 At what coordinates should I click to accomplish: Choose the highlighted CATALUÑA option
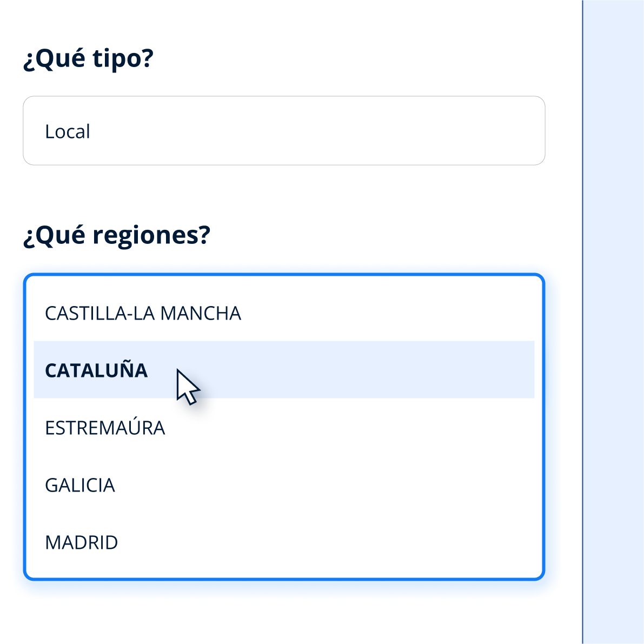click(96, 370)
